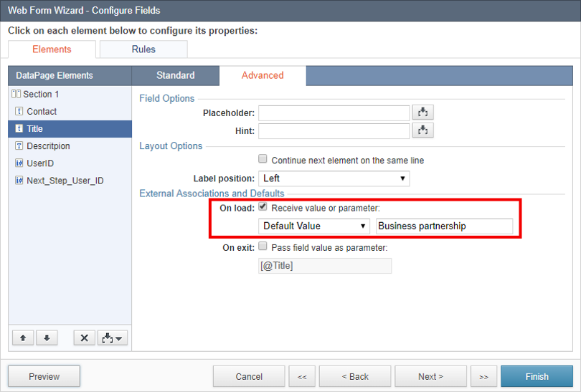This screenshot has width=581, height=392.
Task: Enable Continue next element on the same line
Action: pyautogui.click(x=263, y=159)
